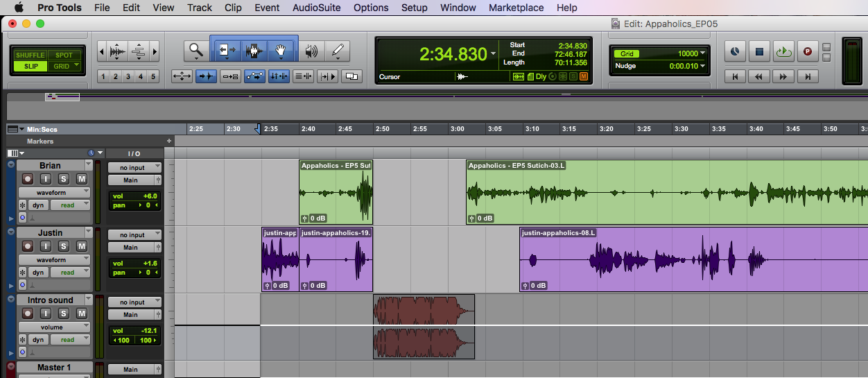Zoom out horizontally with left arrow

point(103,51)
